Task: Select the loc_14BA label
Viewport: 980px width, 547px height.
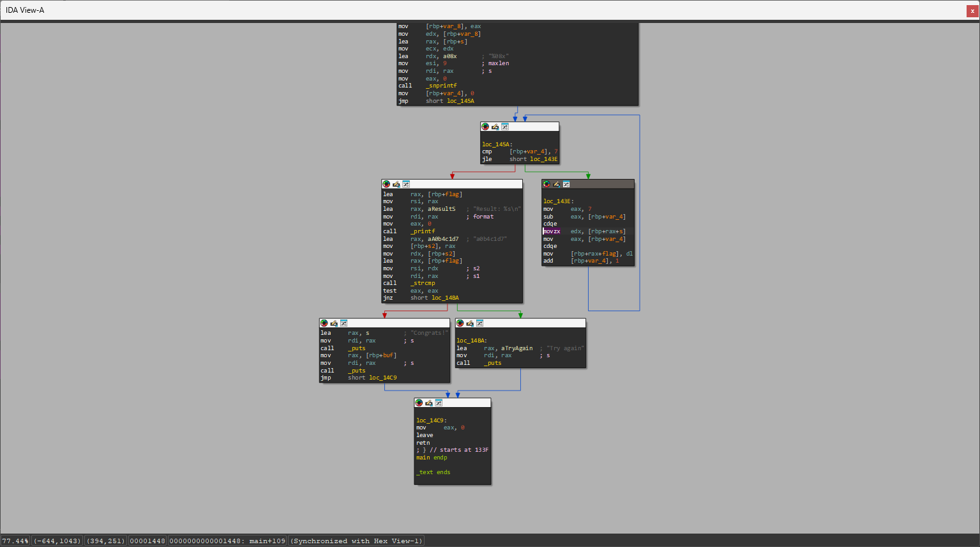Action: [472, 341]
